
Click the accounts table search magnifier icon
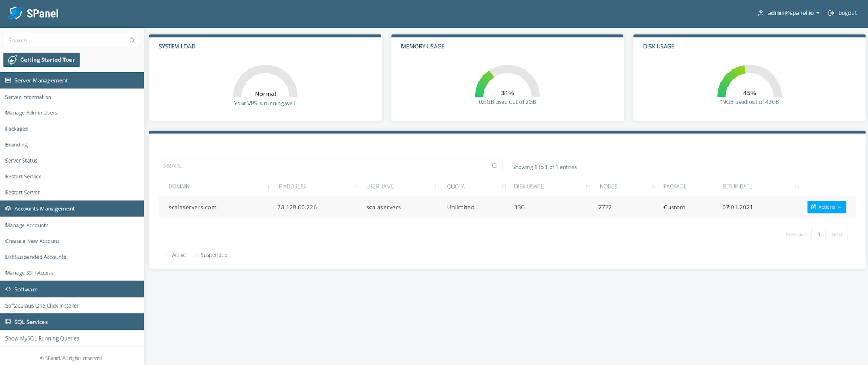tap(494, 166)
